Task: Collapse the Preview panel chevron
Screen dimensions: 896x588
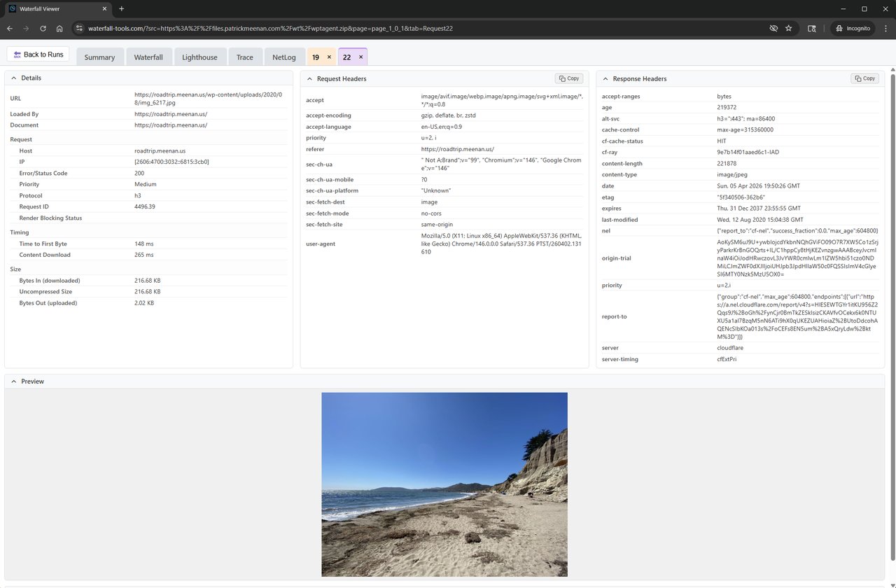Action: click(14, 381)
